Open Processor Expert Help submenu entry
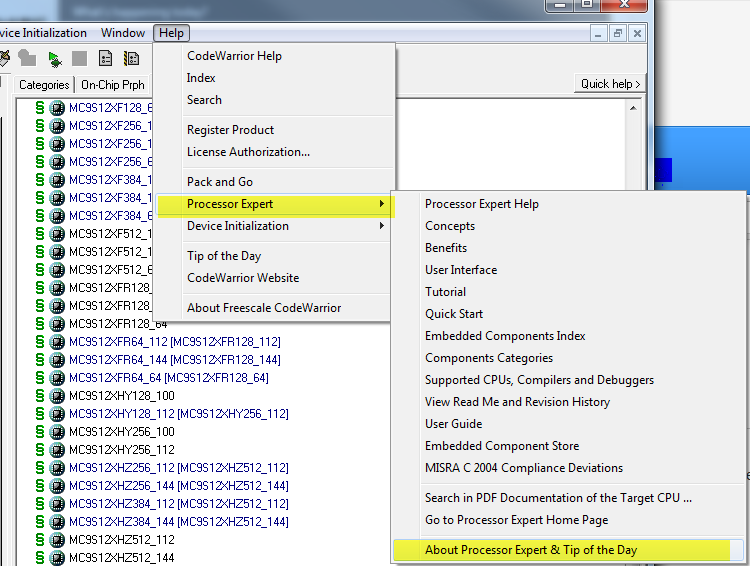750x566 pixels. tap(482, 204)
